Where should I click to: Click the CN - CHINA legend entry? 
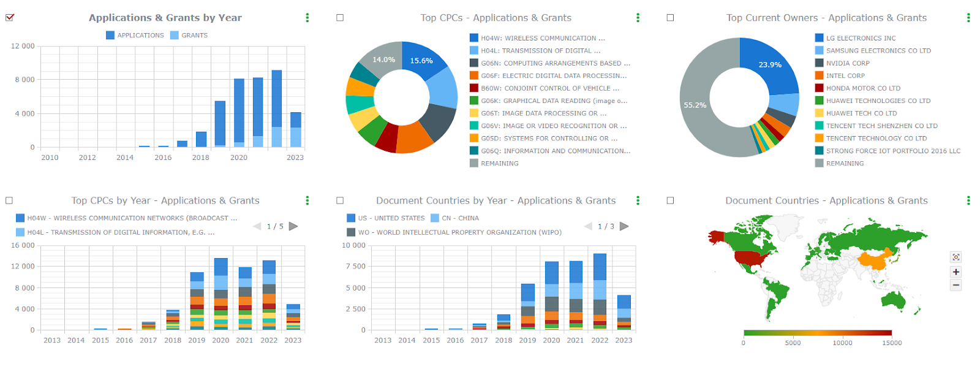point(455,218)
